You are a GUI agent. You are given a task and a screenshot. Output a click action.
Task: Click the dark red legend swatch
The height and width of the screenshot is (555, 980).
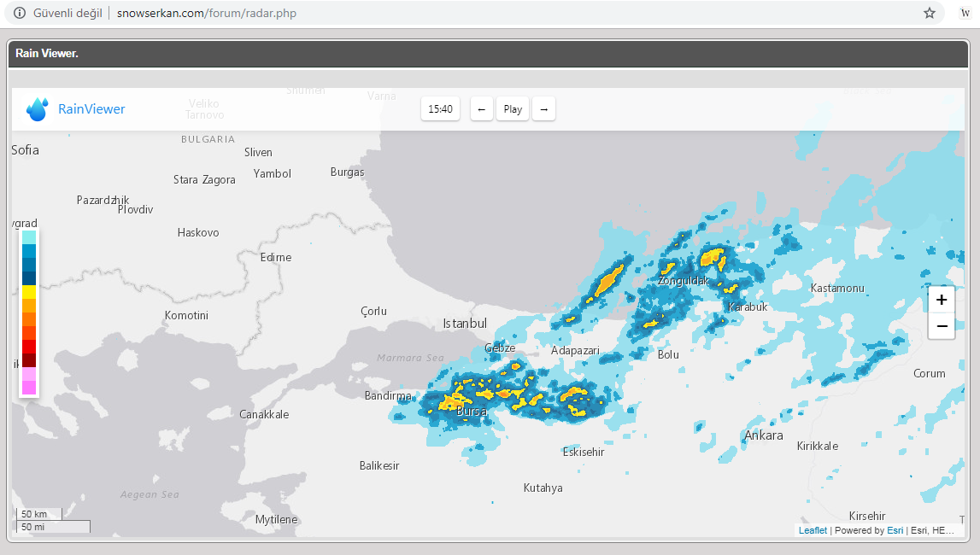[x=29, y=360]
